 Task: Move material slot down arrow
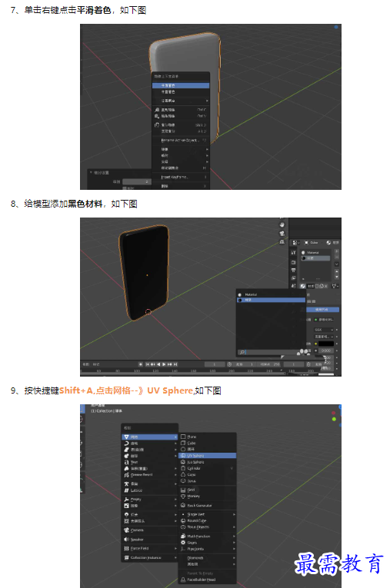click(337, 277)
